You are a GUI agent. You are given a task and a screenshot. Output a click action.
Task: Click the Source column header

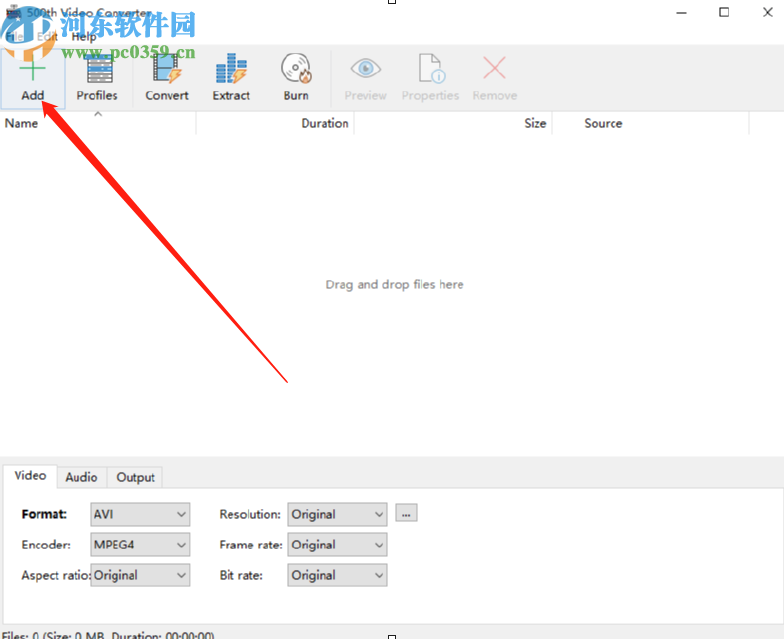[x=651, y=123]
